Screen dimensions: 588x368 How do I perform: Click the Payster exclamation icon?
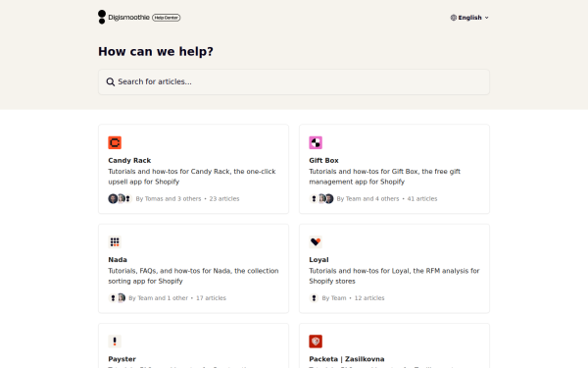(x=115, y=342)
